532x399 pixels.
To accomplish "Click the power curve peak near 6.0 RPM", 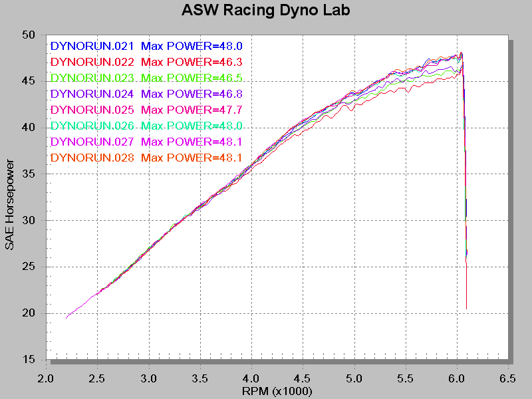I will click(460, 54).
